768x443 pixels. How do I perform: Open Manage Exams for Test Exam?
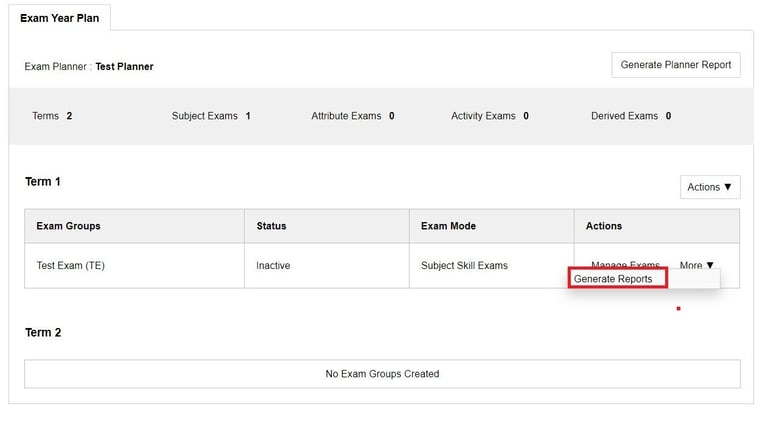tap(625, 265)
